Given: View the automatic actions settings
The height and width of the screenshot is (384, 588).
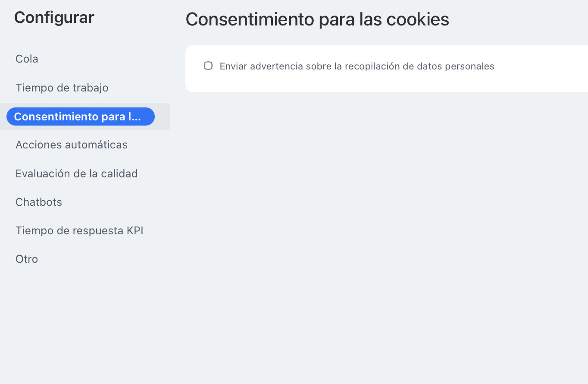Looking at the screenshot, I should pos(72,145).
